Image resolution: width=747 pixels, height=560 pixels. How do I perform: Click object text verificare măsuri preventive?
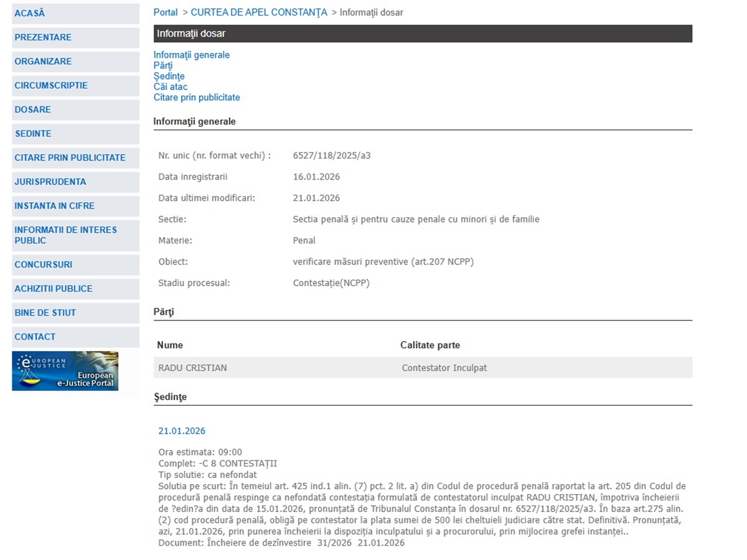(x=383, y=262)
